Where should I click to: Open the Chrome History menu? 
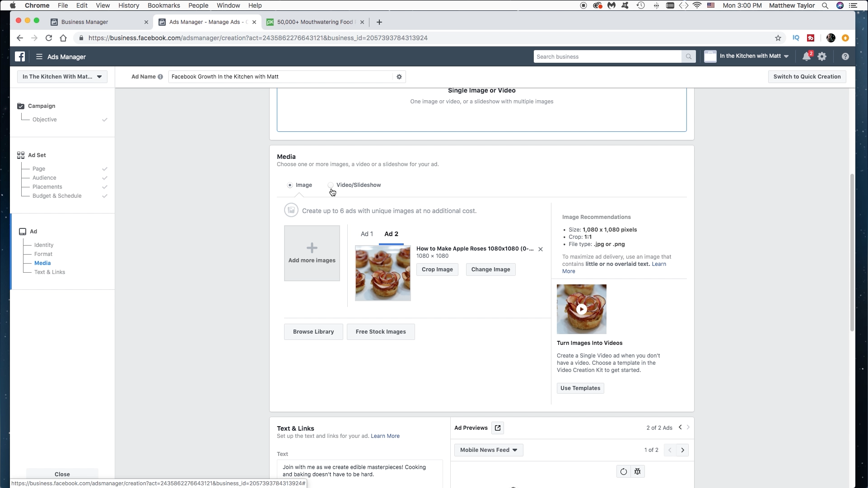(x=129, y=5)
